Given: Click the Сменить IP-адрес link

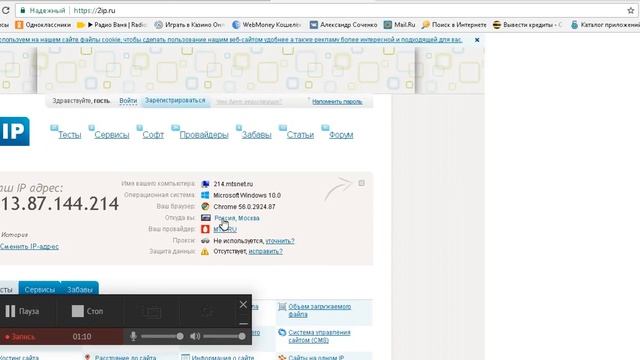Looking at the screenshot, I should [29, 247].
